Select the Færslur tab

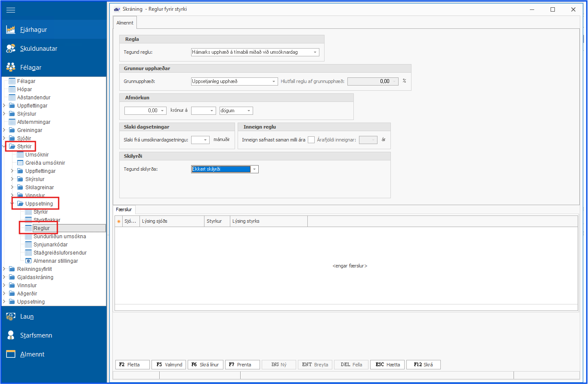click(124, 209)
